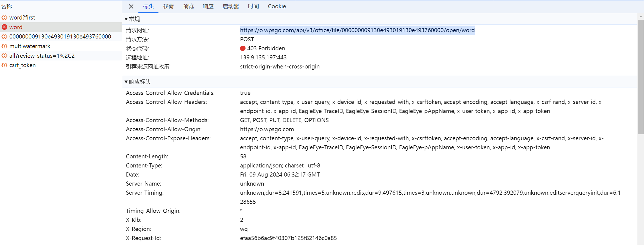Click the JSON icon beside word?first
The image size is (644, 245).
tap(4, 18)
